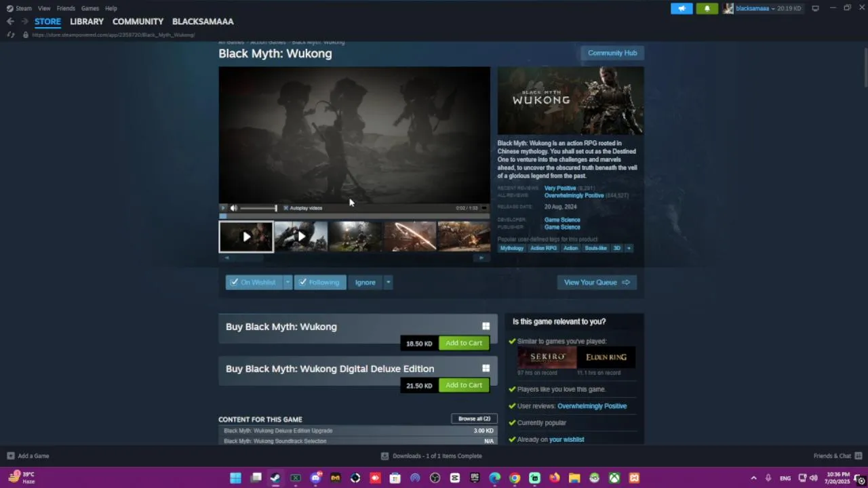Switch to the COMMUNITY tab
The image size is (868, 488).
[138, 22]
